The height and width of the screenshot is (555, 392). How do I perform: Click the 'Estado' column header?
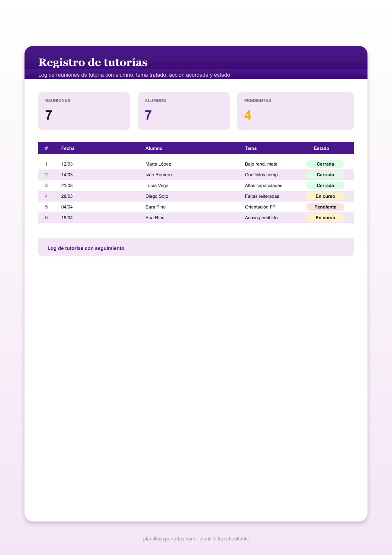tap(322, 148)
